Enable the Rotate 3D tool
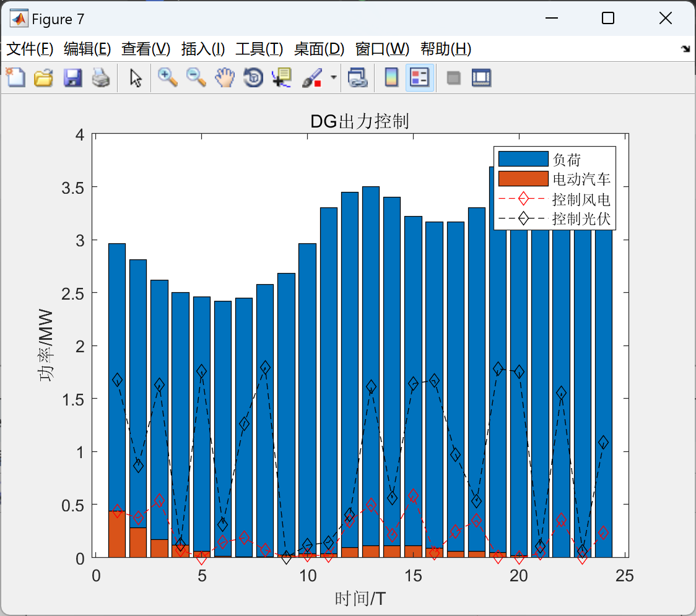Viewport: 696px width, 616px height. pos(253,77)
